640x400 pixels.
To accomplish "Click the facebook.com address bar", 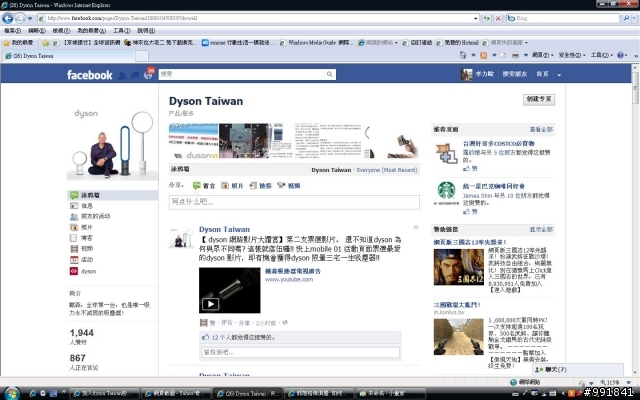I will [x=257, y=18].
